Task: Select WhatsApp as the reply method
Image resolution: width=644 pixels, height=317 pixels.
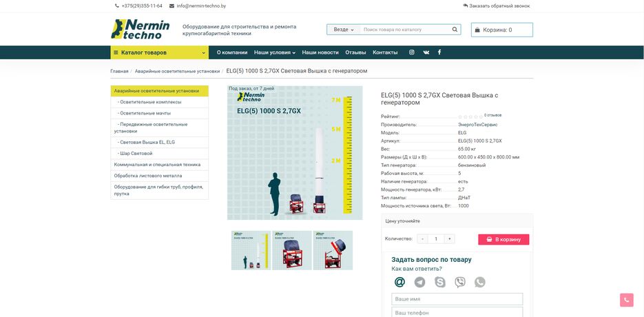Action: click(x=479, y=282)
